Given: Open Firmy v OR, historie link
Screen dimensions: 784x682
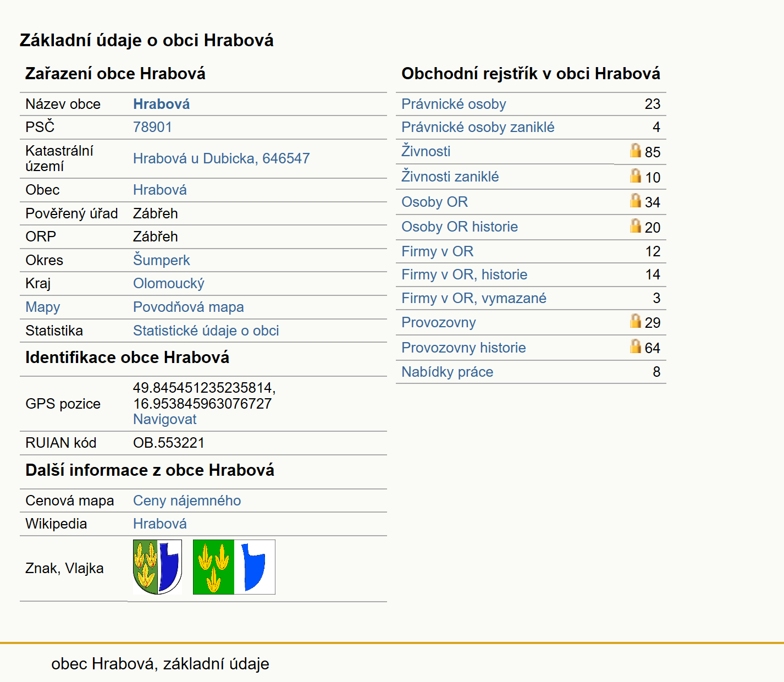Looking at the screenshot, I should coord(465,274).
